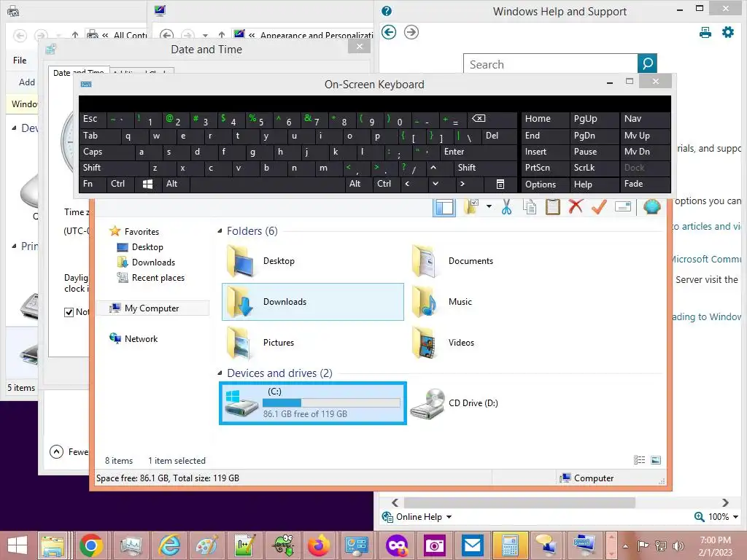Viewport: 747px width, 560px height.
Task: Click the Options key on keyboard
Action: tap(545, 184)
